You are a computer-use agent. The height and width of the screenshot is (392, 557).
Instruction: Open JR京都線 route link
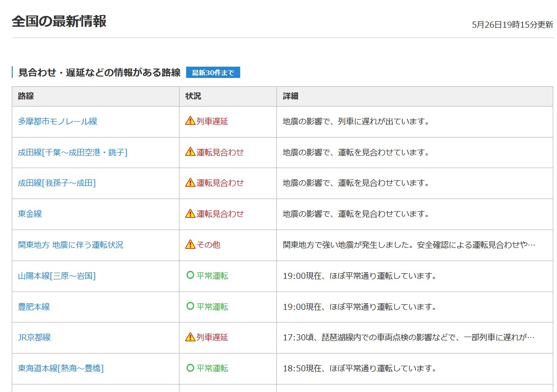click(x=34, y=337)
